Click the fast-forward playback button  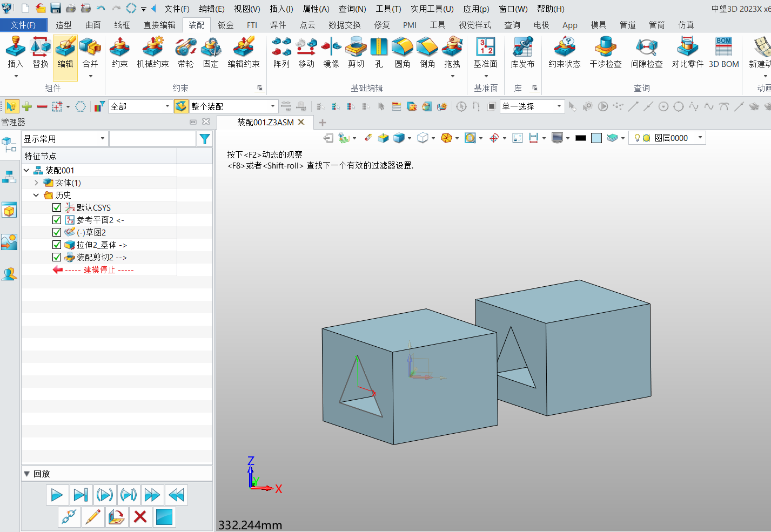pos(152,495)
